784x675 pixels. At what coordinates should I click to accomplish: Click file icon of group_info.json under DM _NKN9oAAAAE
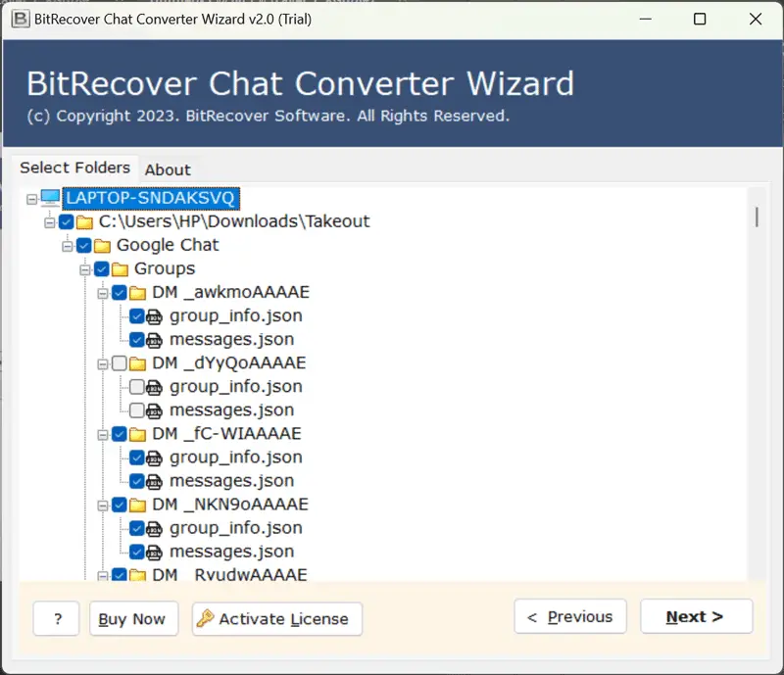(155, 528)
